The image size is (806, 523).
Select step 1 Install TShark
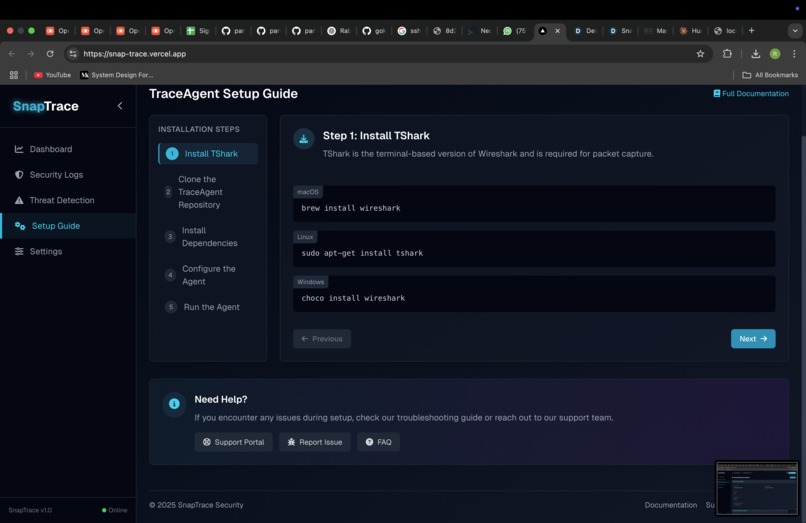coord(208,154)
